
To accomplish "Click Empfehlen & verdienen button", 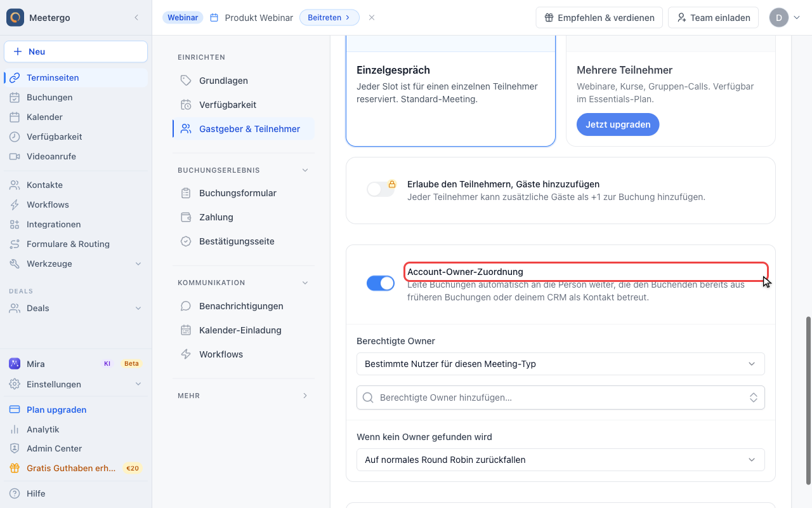I will 599,18.
